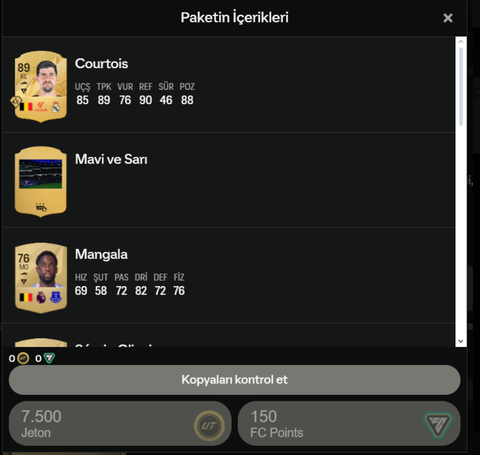Click Everton club badge on Mangala card

pos(56,297)
